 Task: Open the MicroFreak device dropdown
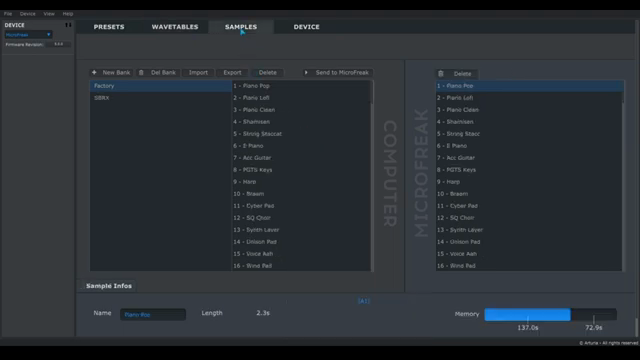point(28,35)
